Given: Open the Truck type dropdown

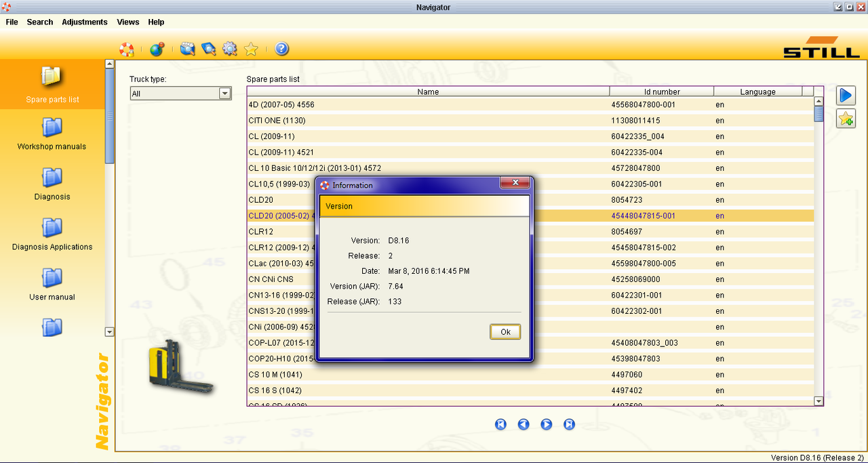Looking at the screenshot, I should tap(181, 94).
